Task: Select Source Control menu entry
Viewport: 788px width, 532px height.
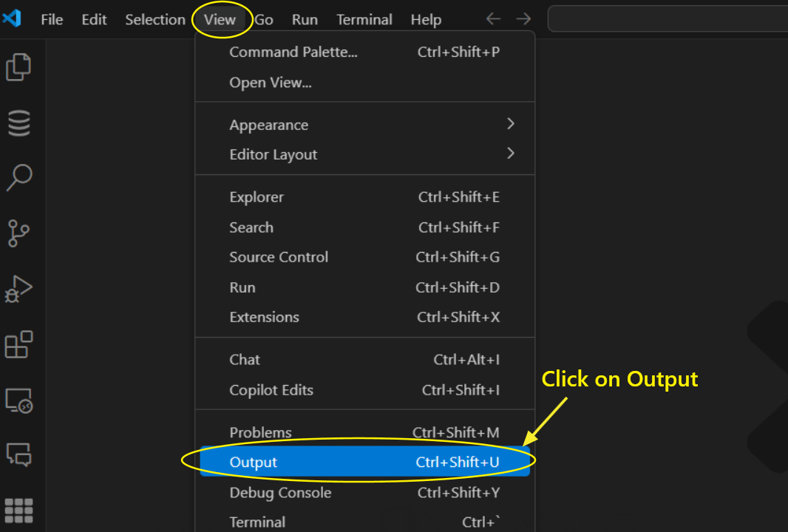Action: (365, 257)
